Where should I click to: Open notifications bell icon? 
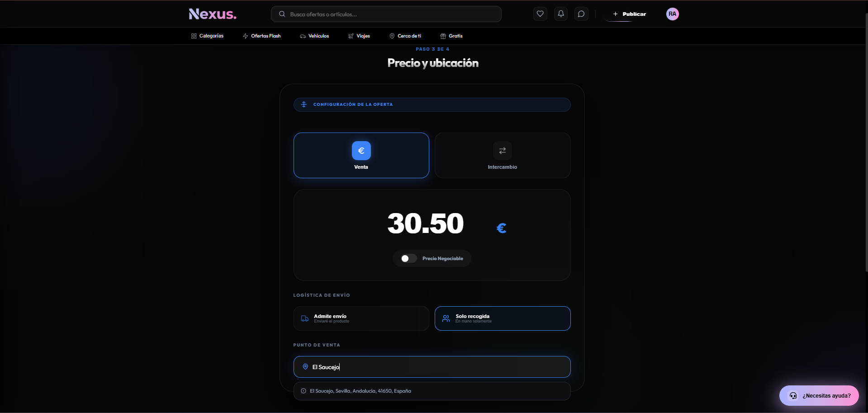coord(561,14)
